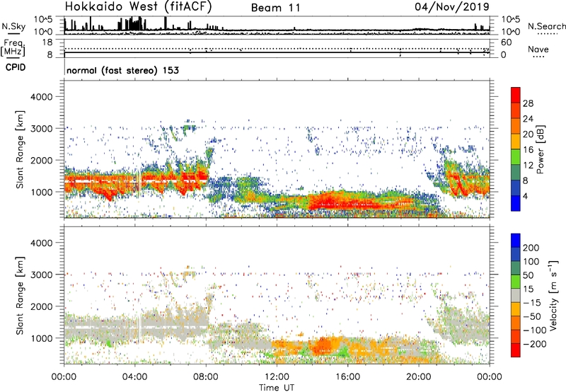Click the Power colorbar value 28
The width and height of the screenshot is (566, 392).
pyautogui.click(x=528, y=103)
